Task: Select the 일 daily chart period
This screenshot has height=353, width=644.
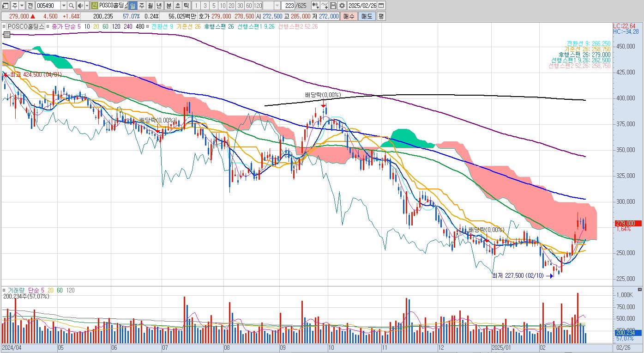Action: pyautogui.click(x=132, y=6)
